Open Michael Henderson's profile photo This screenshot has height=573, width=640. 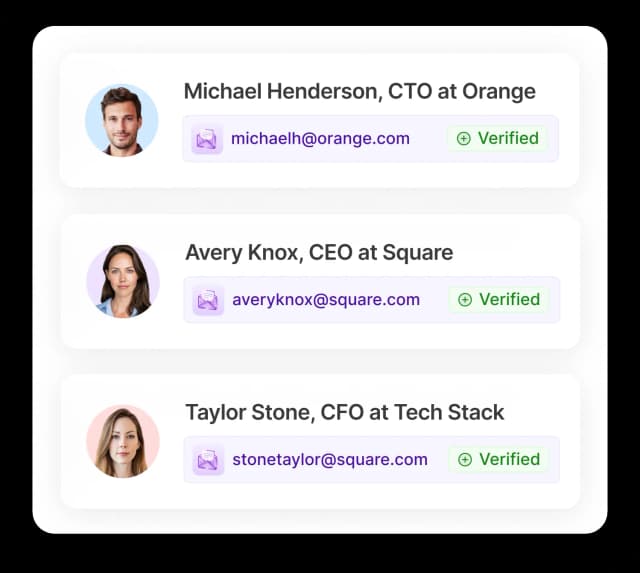(x=122, y=120)
